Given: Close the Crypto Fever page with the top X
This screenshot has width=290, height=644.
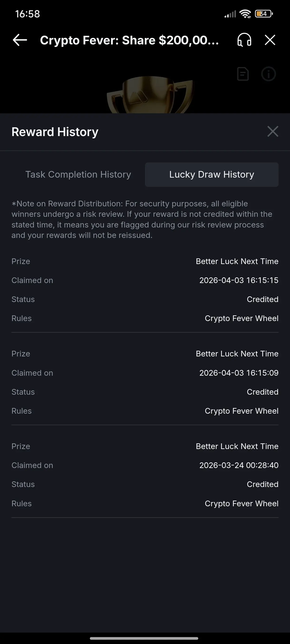Looking at the screenshot, I should pos(270,40).
